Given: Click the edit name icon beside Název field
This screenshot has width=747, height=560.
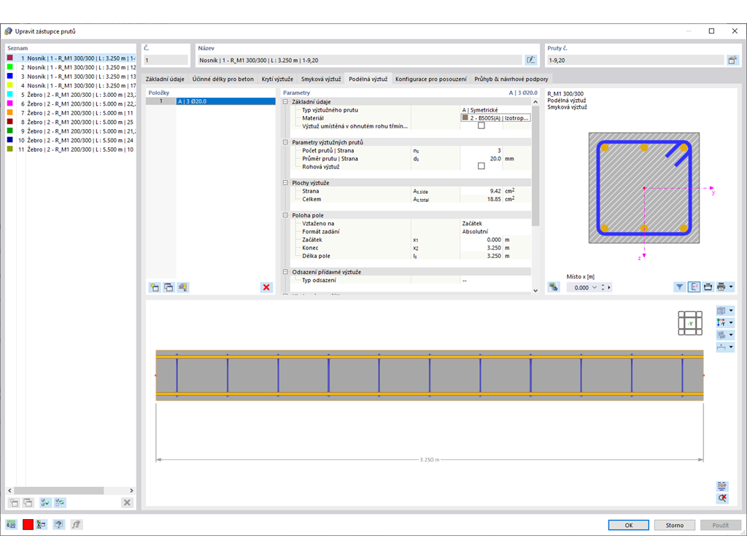Looking at the screenshot, I should [530, 60].
